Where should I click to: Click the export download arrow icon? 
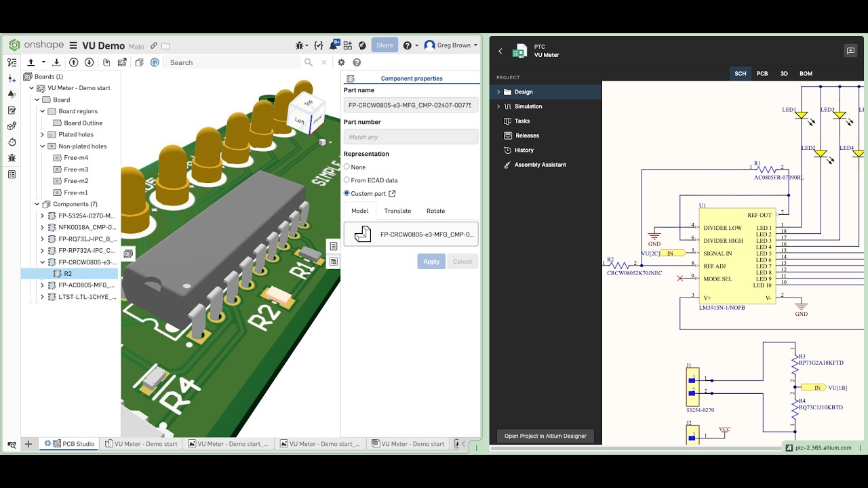tap(56, 62)
